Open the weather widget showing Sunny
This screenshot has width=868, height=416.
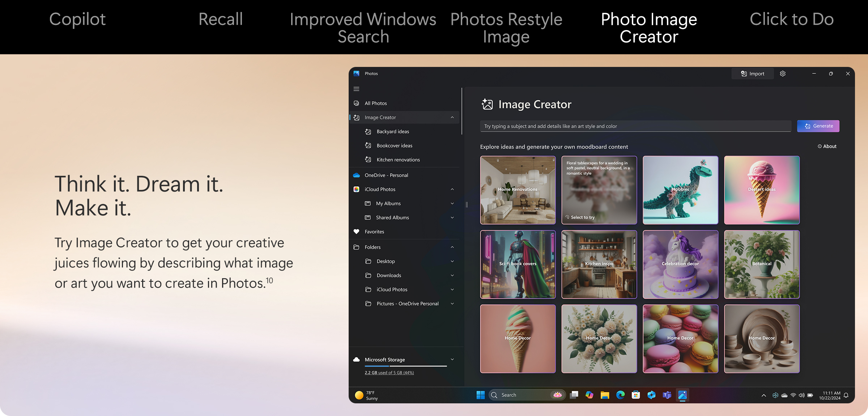point(367,395)
